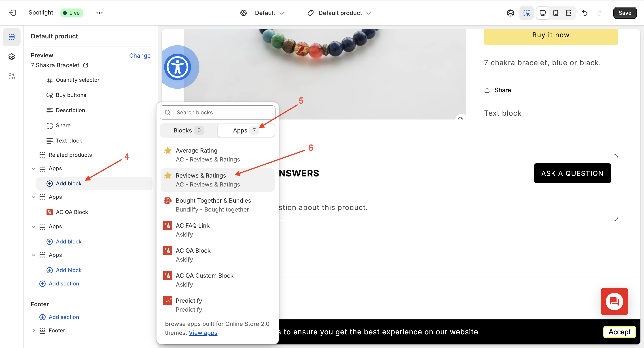Click the undo arrow
The image size is (644, 348).
[x=585, y=13]
